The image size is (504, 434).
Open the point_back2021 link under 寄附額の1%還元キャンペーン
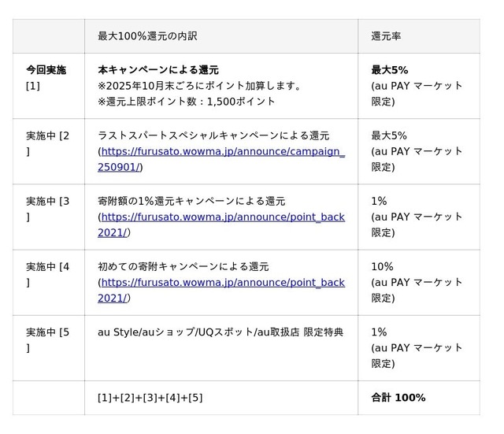pyautogui.click(x=223, y=217)
